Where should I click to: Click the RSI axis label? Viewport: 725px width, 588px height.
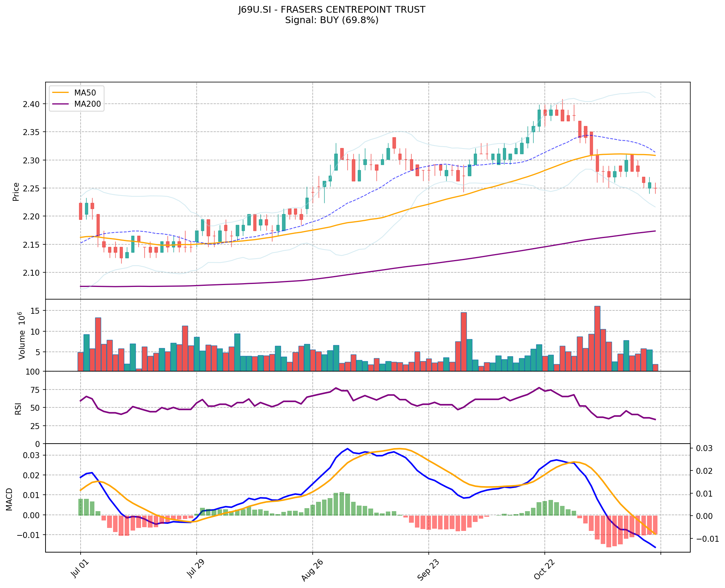click(x=18, y=409)
